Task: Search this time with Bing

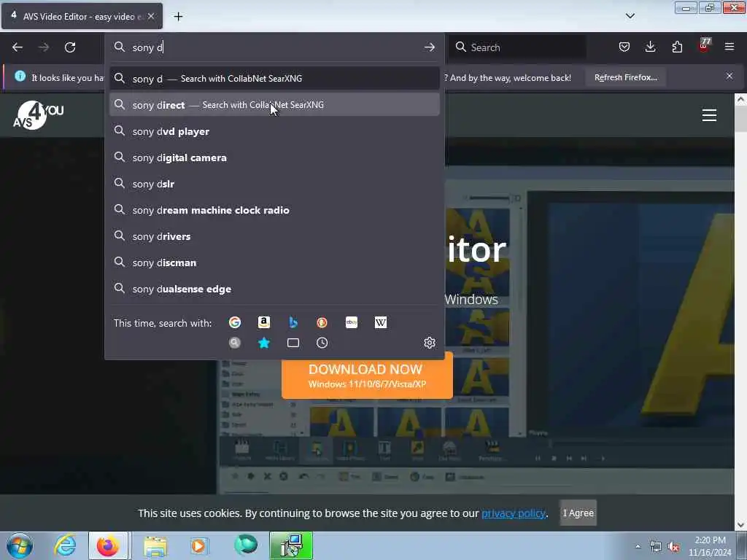Action: point(293,322)
